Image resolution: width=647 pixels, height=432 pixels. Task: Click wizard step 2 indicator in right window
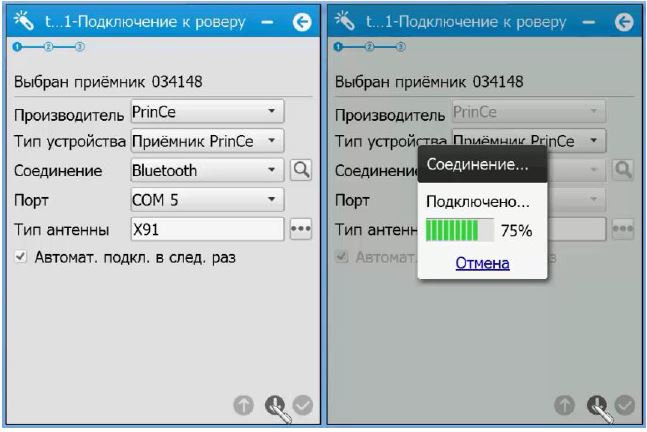click(369, 47)
